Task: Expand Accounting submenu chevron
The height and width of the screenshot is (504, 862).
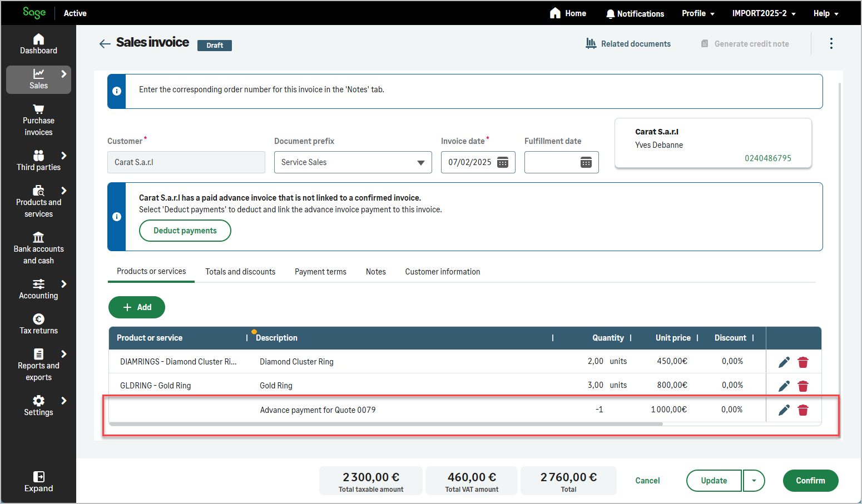Action: point(64,284)
